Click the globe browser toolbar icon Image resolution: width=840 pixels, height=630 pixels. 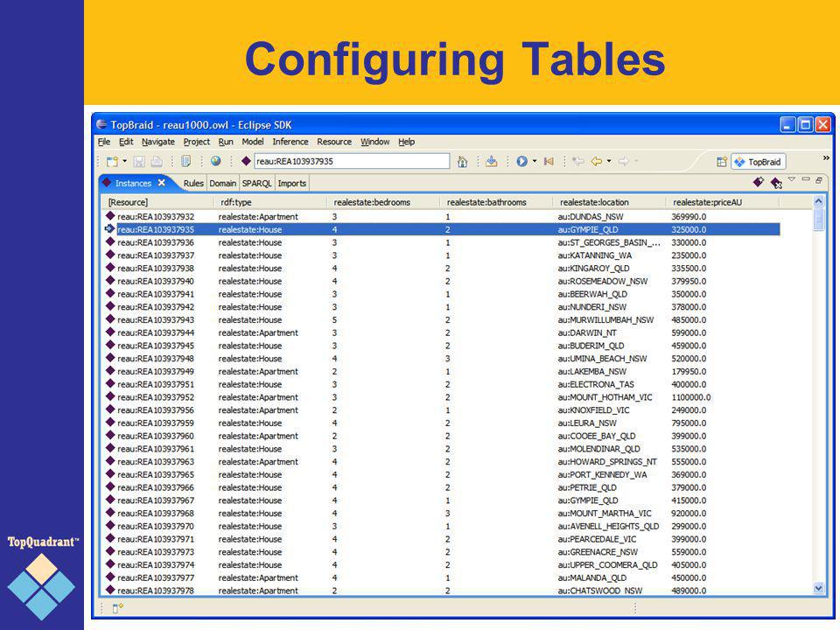click(215, 161)
